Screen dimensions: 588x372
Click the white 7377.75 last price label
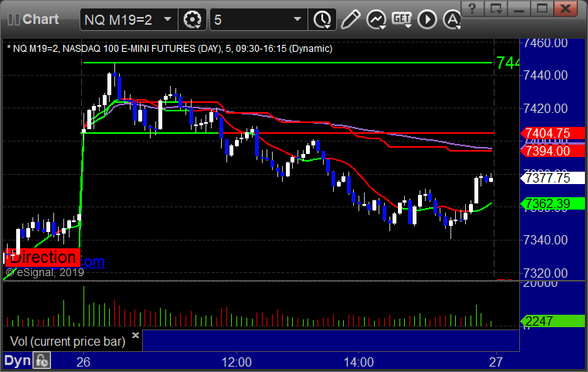[552, 178]
